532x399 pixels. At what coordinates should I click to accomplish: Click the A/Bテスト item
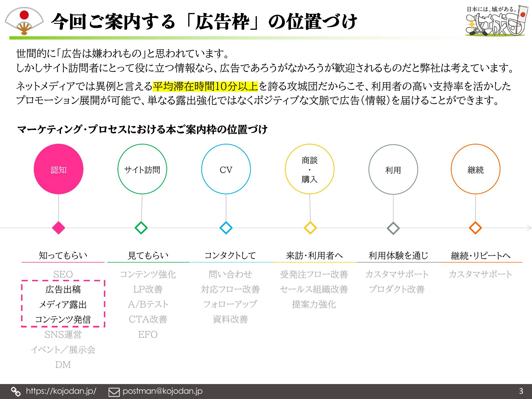pos(148,305)
